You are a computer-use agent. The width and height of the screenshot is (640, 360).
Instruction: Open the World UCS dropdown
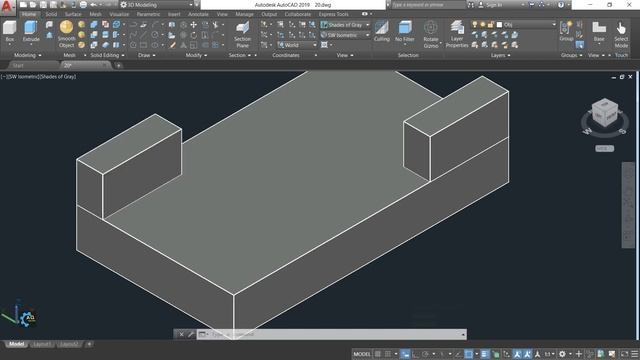coord(297,45)
